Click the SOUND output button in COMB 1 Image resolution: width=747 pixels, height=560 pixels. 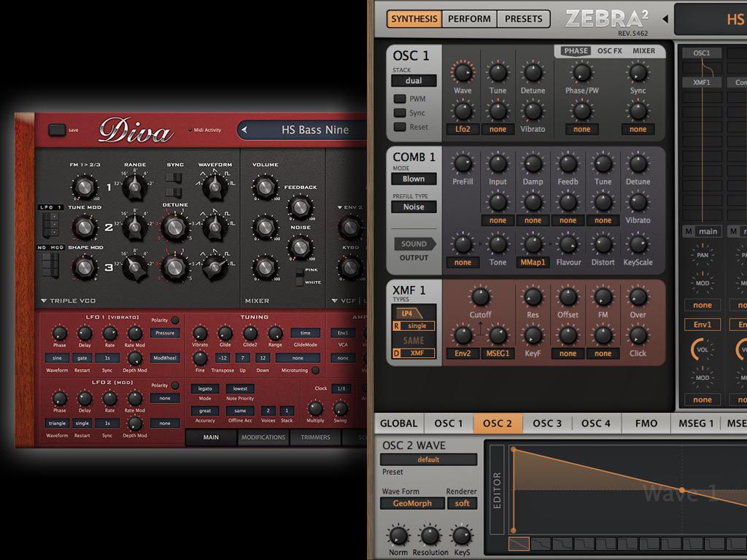coord(414,244)
